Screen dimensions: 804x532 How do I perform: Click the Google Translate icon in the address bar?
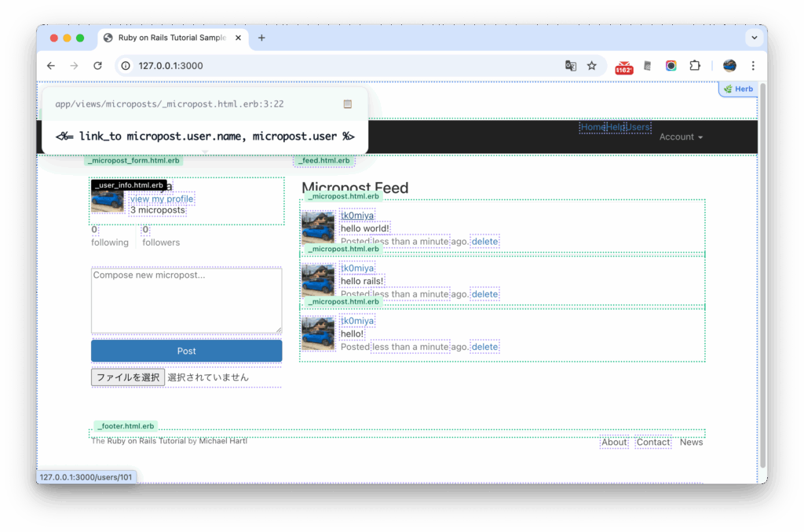point(571,66)
